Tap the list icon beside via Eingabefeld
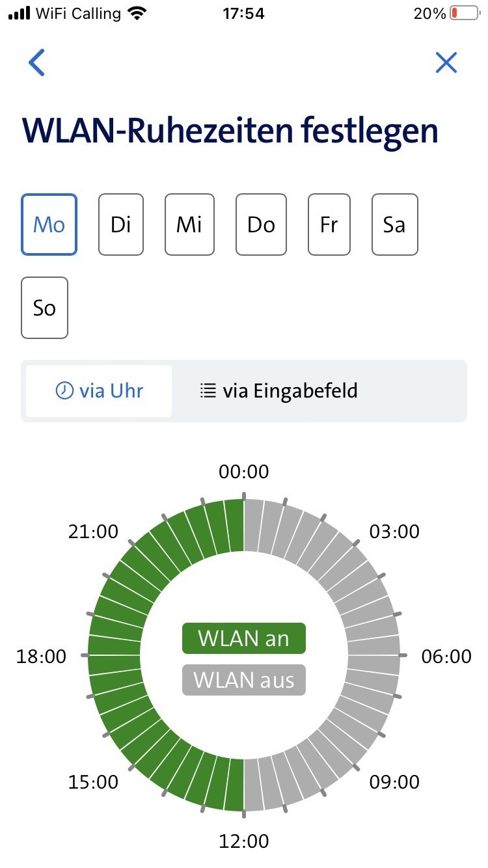Screen dimensions: 488x868 pyautogui.click(x=208, y=391)
